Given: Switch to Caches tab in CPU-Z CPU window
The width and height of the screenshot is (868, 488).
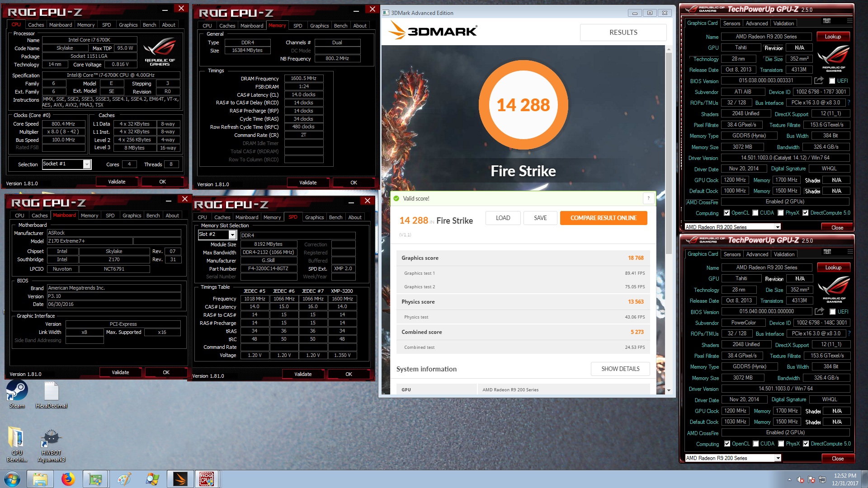Looking at the screenshot, I should coord(36,25).
